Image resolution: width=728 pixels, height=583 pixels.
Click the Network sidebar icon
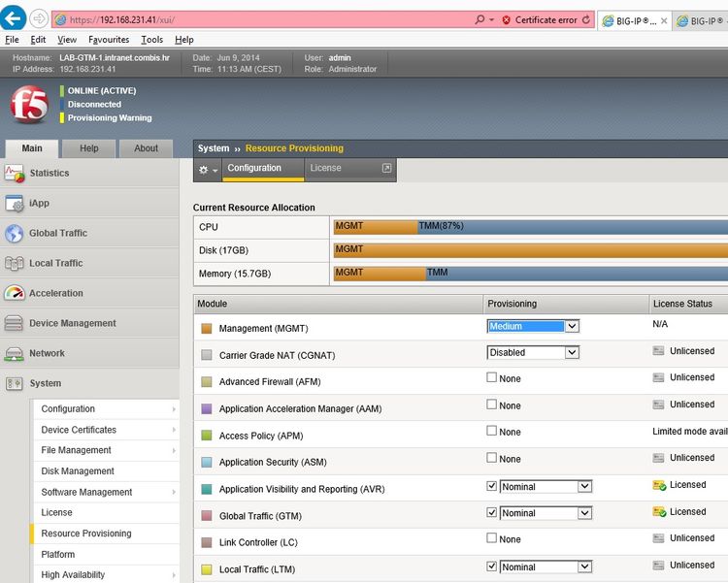[15, 354]
